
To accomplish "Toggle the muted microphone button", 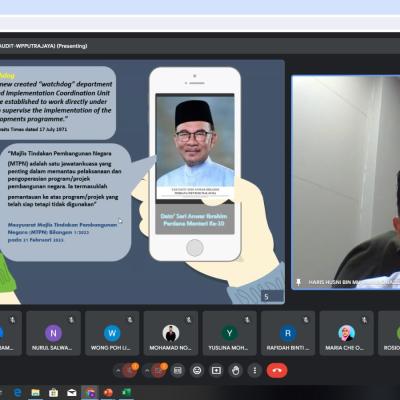I will pyautogui.click(x=129, y=370).
